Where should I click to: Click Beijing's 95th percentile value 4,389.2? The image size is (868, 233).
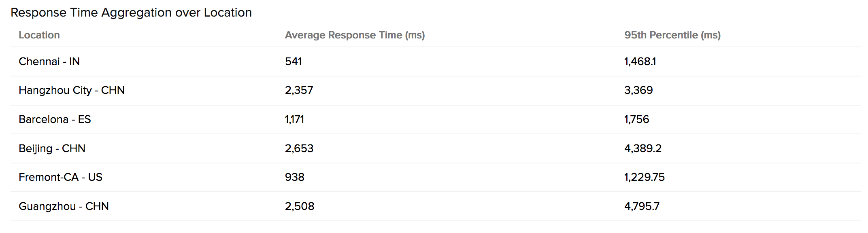coord(642,148)
